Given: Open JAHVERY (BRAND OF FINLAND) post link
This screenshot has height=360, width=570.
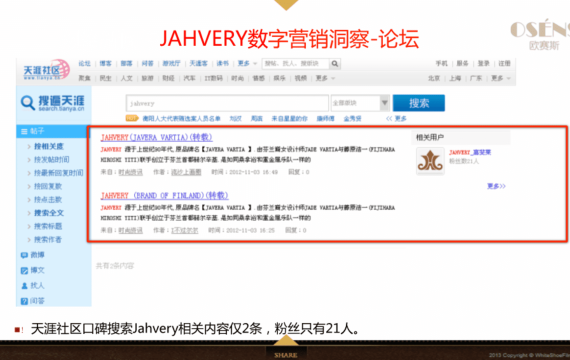Looking at the screenshot, I should point(164,196).
